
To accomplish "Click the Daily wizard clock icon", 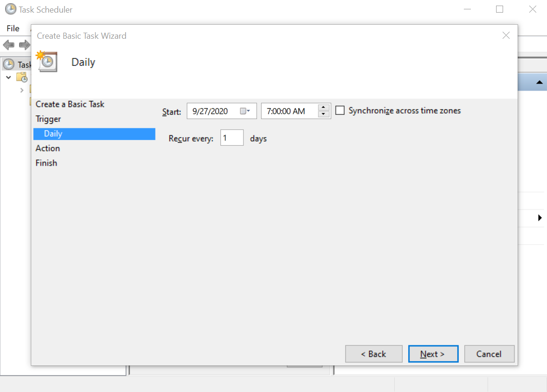I will pos(47,61).
